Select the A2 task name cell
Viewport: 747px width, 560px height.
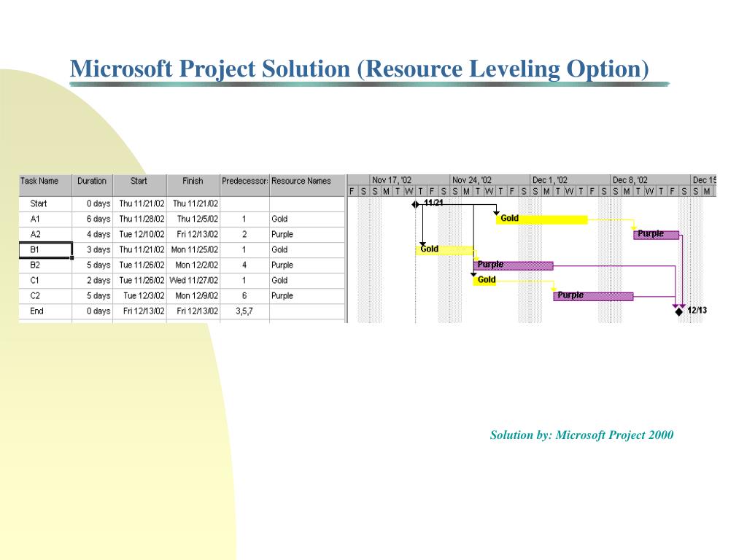coord(45,234)
